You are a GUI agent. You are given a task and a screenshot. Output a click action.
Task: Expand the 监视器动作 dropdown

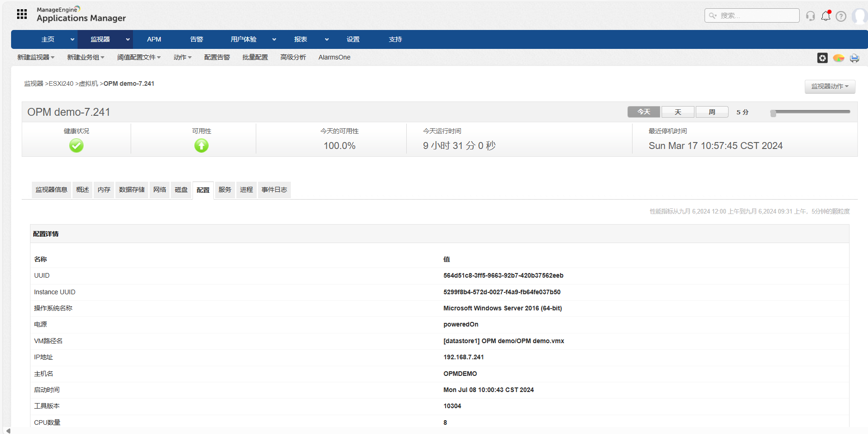(830, 87)
